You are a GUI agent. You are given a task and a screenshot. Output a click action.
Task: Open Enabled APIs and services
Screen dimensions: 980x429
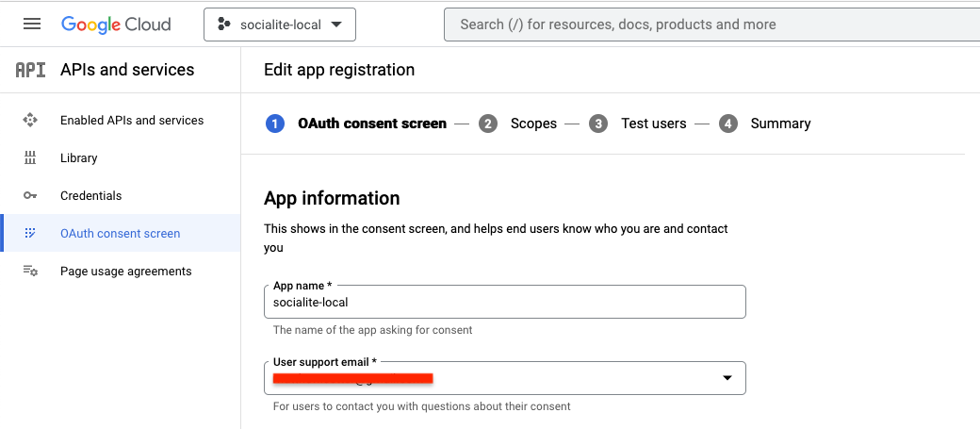132,120
